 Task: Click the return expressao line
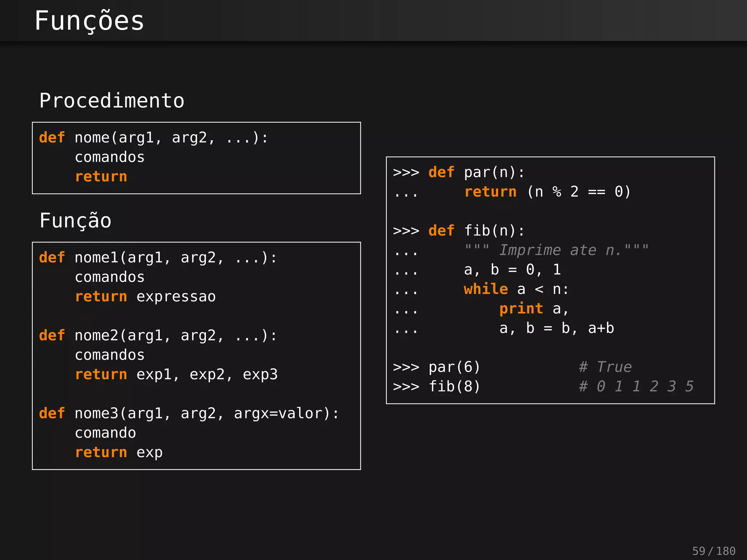(145, 297)
